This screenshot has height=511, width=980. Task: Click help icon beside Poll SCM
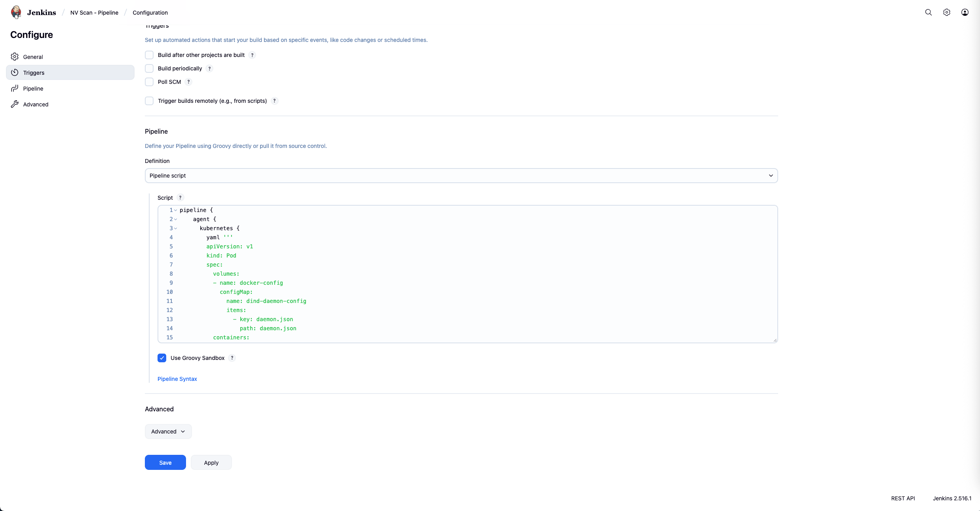188,82
